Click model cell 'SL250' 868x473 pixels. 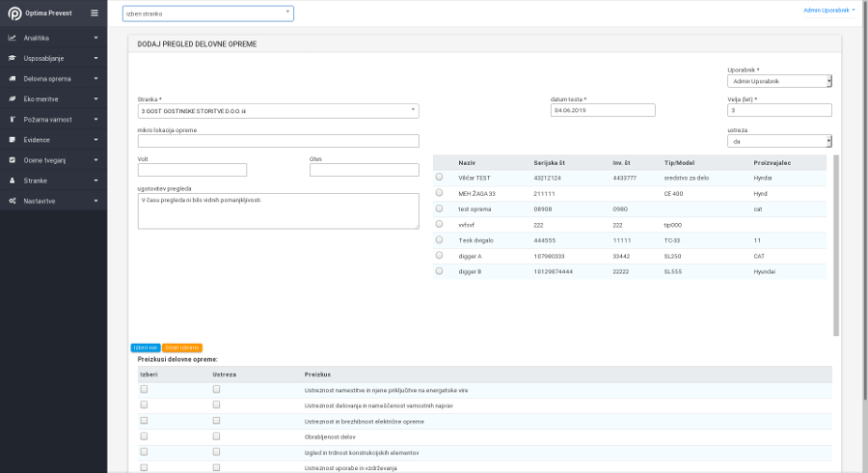672,257
